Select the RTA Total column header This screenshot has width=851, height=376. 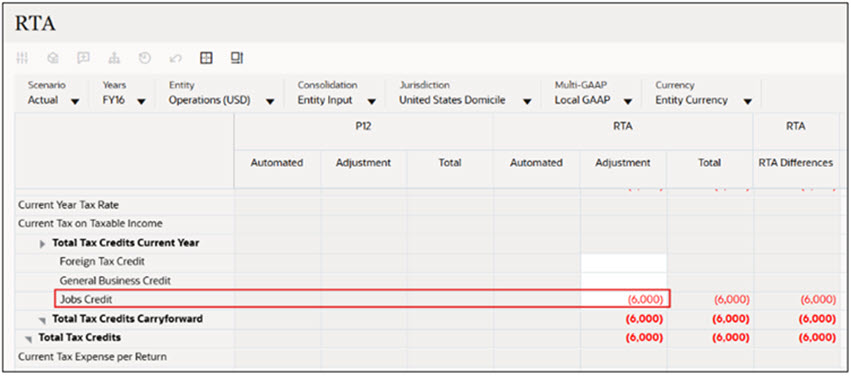(x=709, y=163)
